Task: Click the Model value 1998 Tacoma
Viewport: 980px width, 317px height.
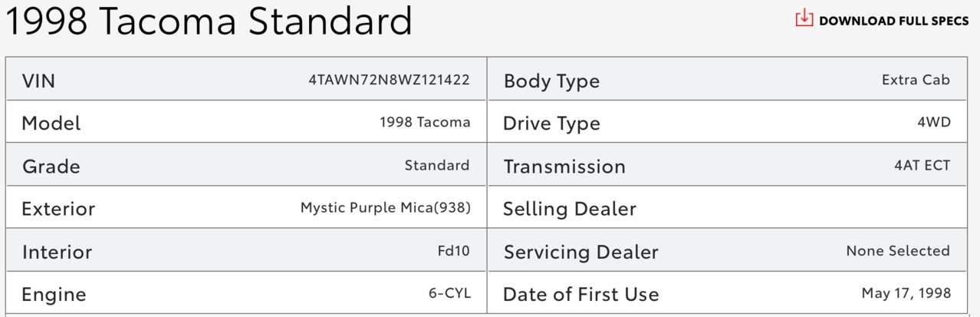Action: coord(425,122)
